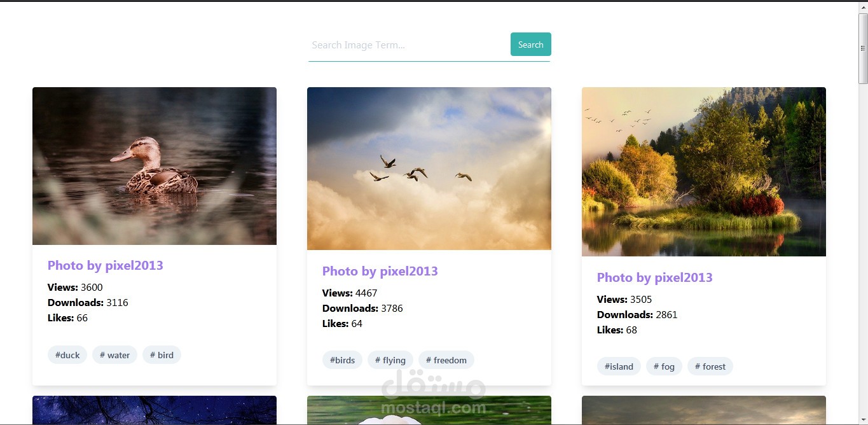Open the island forest photo thumbnail
868x425 pixels.
pyautogui.click(x=704, y=172)
